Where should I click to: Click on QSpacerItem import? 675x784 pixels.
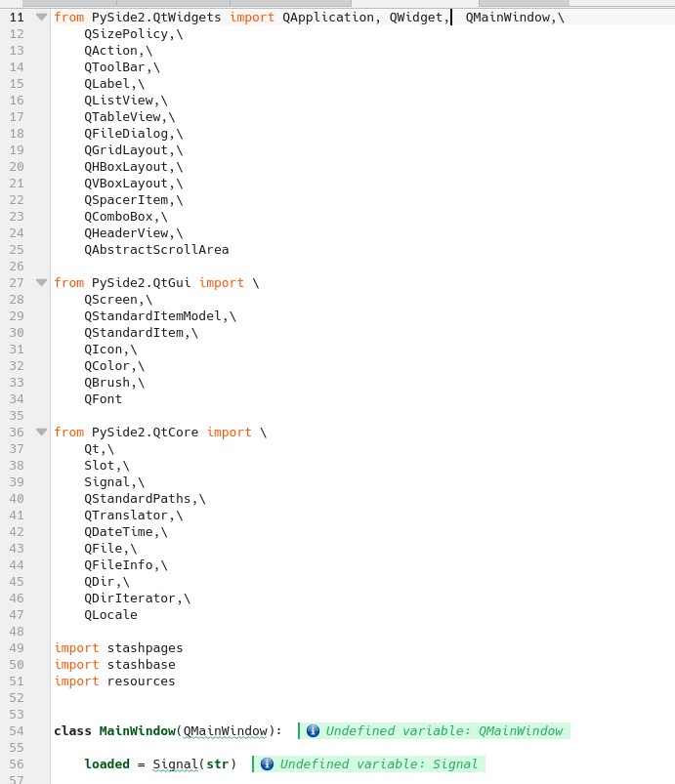tap(126, 200)
